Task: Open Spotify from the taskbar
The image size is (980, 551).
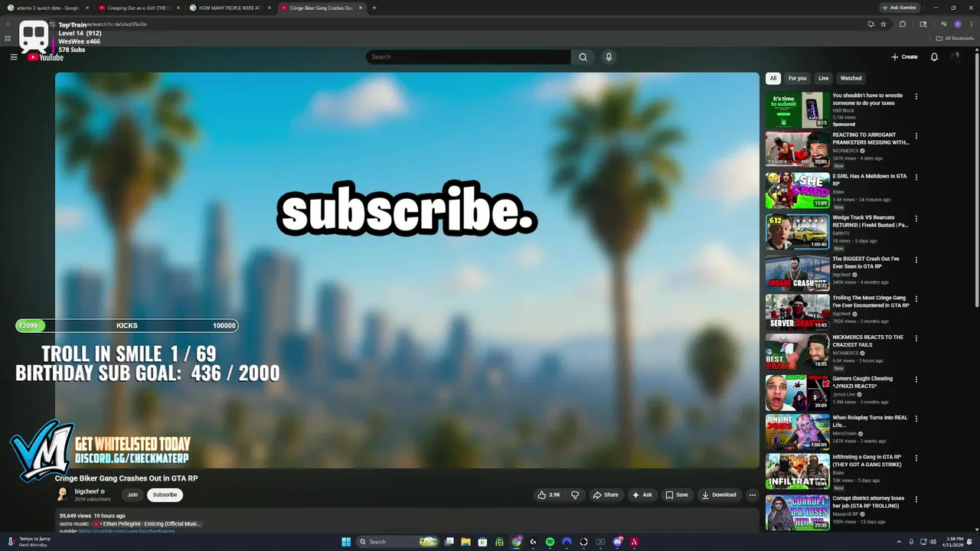Action: (550, 542)
